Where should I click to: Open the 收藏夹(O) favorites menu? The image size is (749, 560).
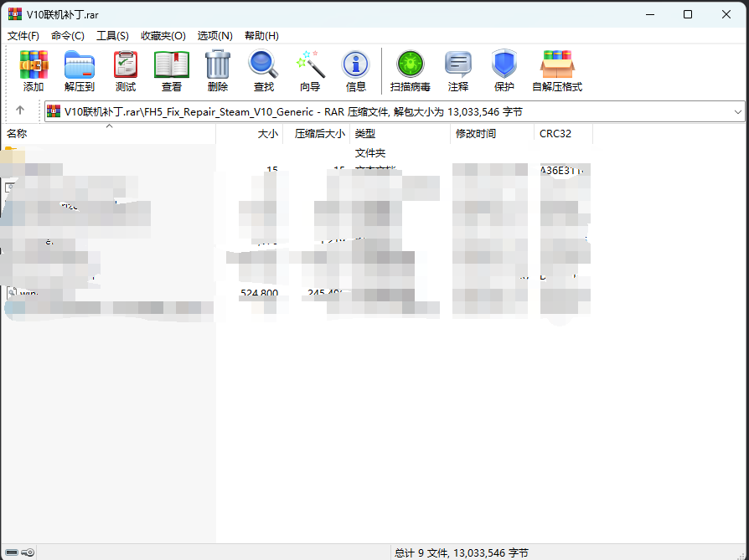click(x=163, y=35)
